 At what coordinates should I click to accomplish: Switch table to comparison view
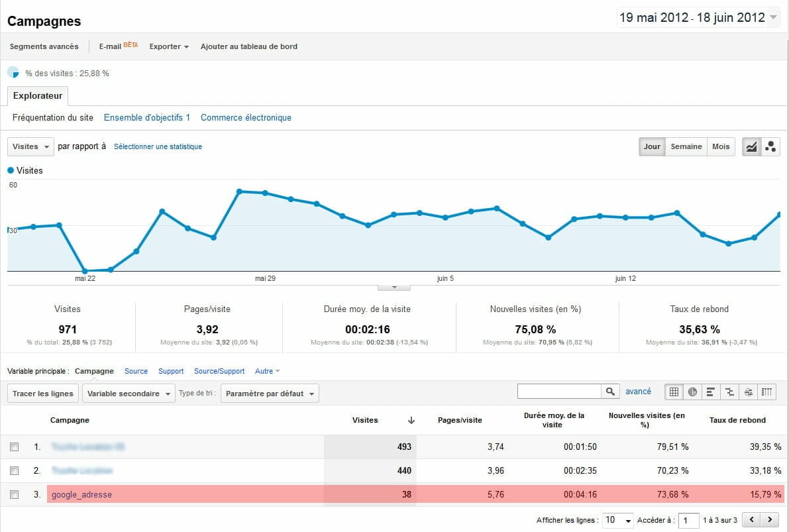click(x=729, y=392)
